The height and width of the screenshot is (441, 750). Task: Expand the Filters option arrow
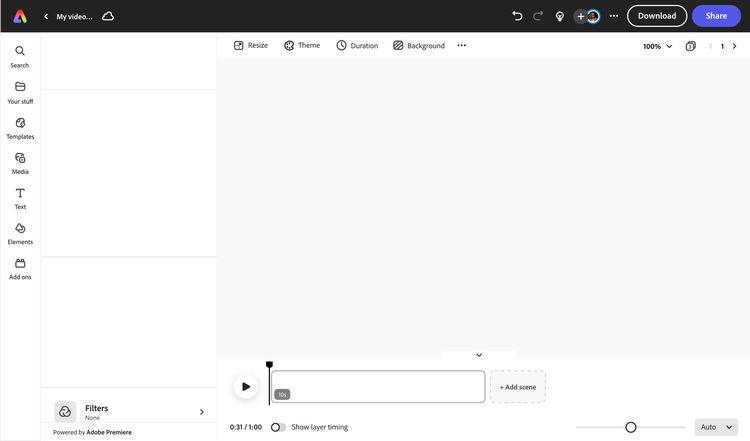pos(202,412)
